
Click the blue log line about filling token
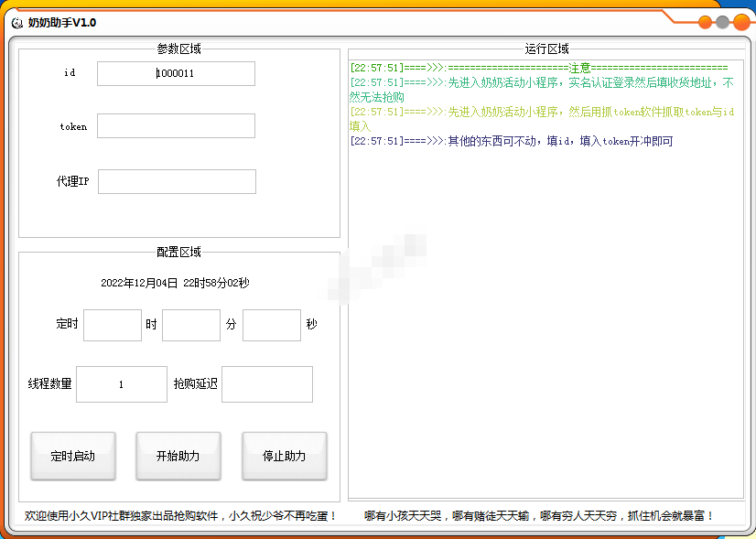pyautogui.click(x=511, y=141)
